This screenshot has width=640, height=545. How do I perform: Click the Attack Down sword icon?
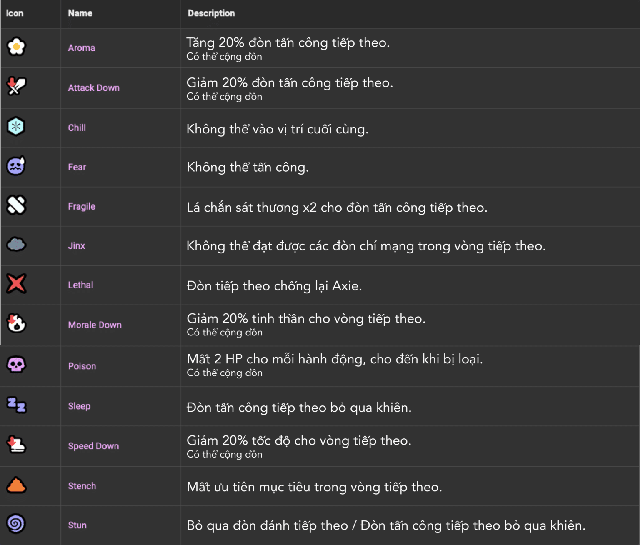[16, 86]
